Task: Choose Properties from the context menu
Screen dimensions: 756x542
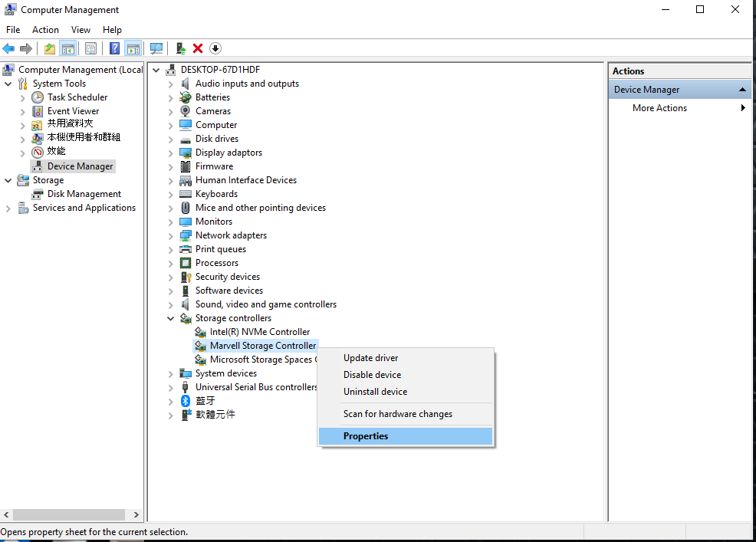Action: click(366, 436)
